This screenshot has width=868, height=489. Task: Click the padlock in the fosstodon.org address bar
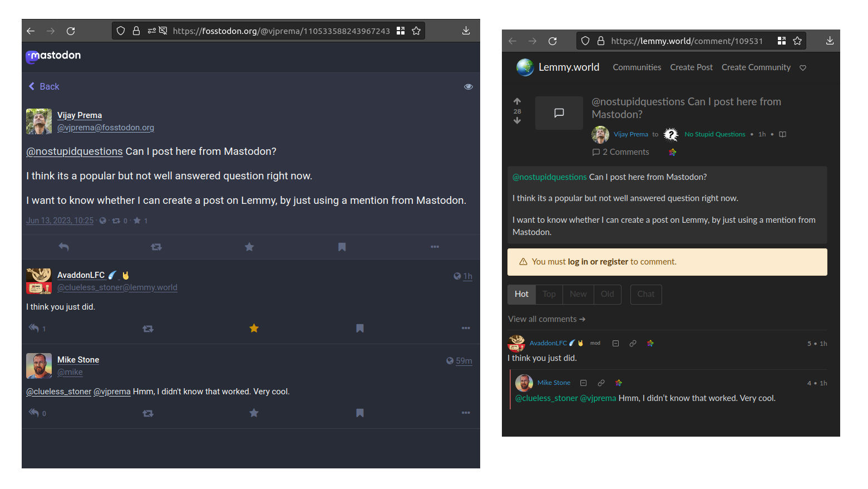coord(136,31)
